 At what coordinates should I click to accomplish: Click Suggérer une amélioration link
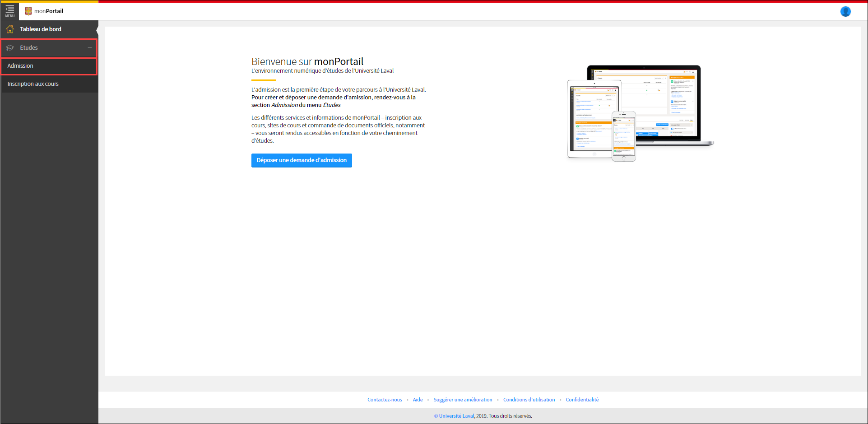(x=463, y=400)
